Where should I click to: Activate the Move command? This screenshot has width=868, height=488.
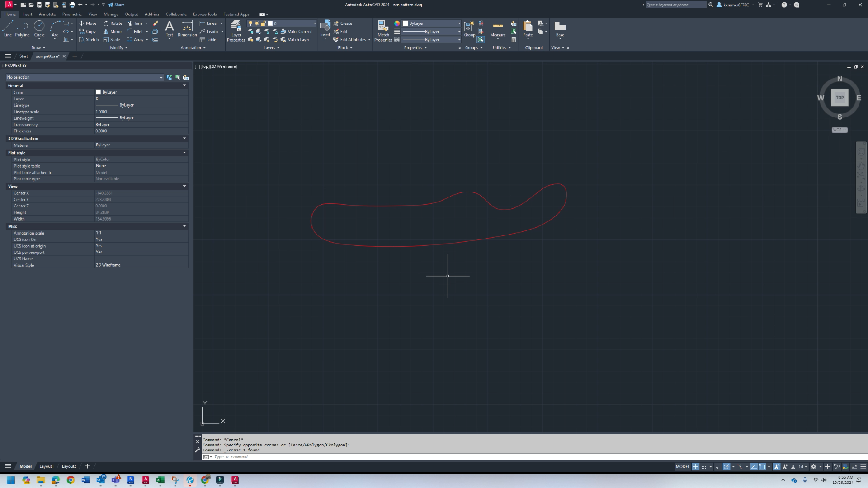88,23
